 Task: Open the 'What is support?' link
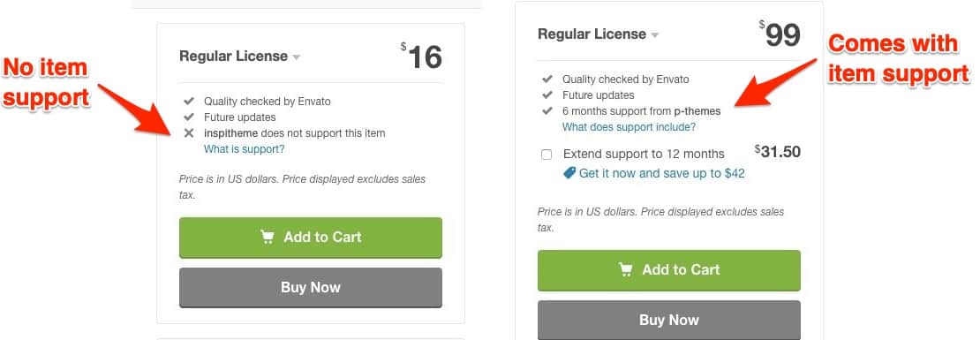pyautogui.click(x=244, y=149)
